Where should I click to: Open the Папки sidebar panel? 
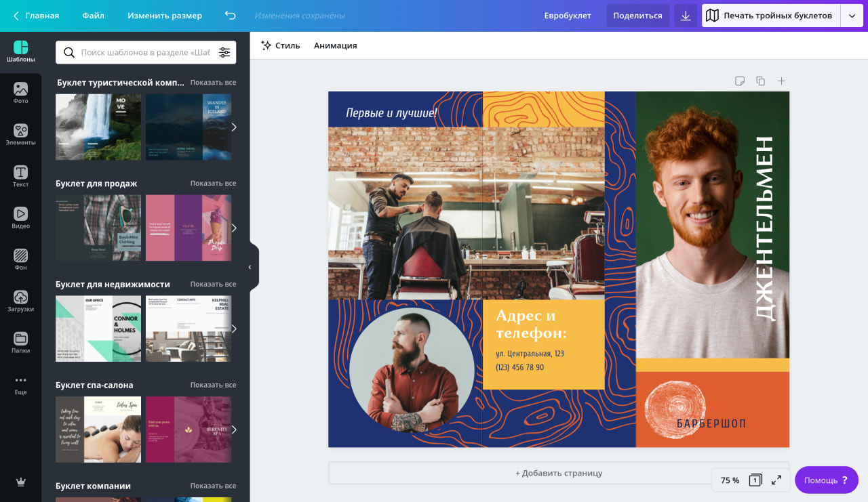20,343
